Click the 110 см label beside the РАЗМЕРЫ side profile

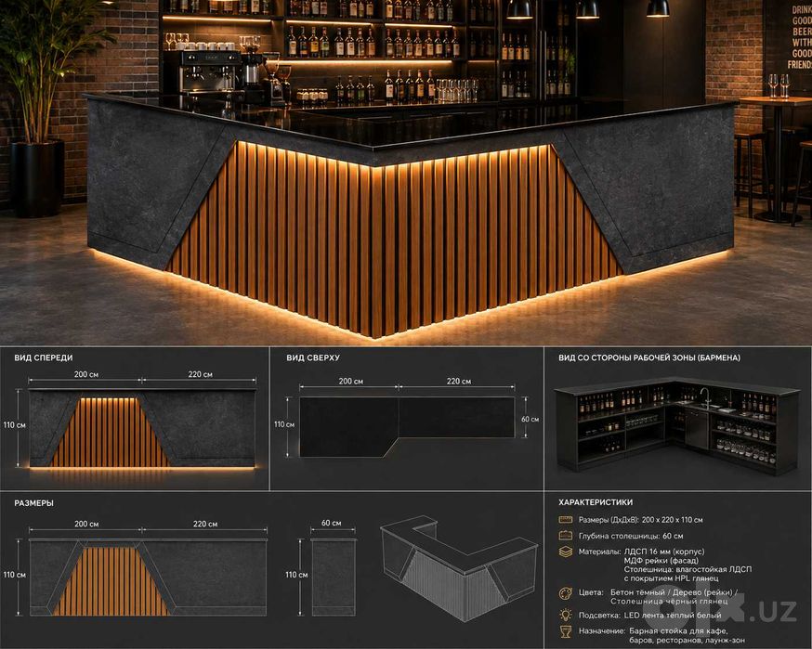coord(296,575)
